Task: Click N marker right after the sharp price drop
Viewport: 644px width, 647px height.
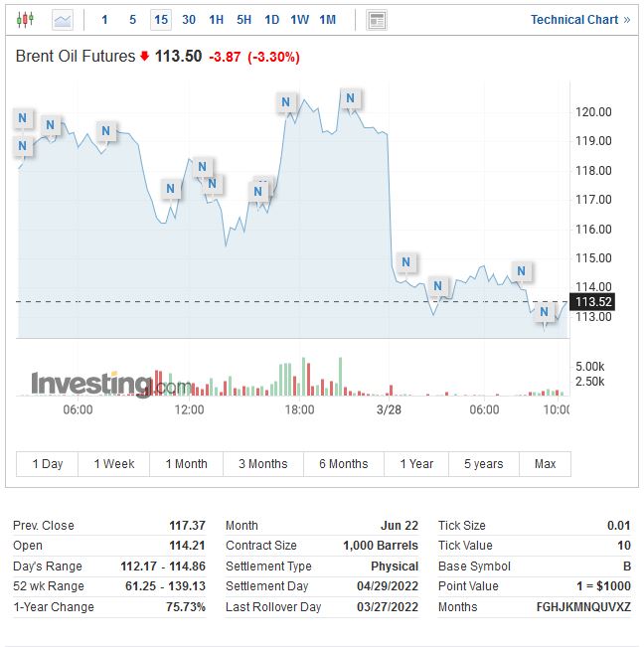Action: click(x=405, y=262)
